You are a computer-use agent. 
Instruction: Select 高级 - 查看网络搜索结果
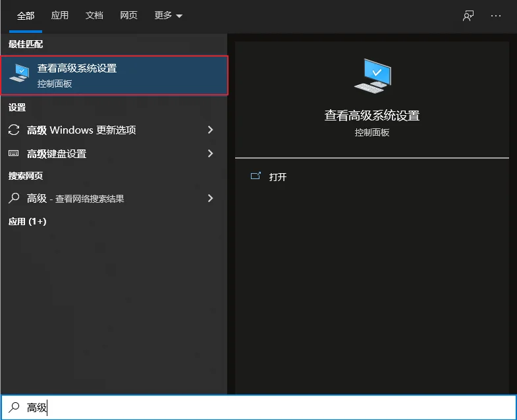[114, 198]
